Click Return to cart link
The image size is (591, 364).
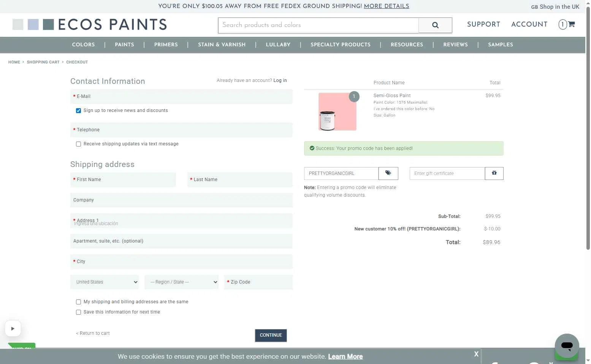click(93, 333)
